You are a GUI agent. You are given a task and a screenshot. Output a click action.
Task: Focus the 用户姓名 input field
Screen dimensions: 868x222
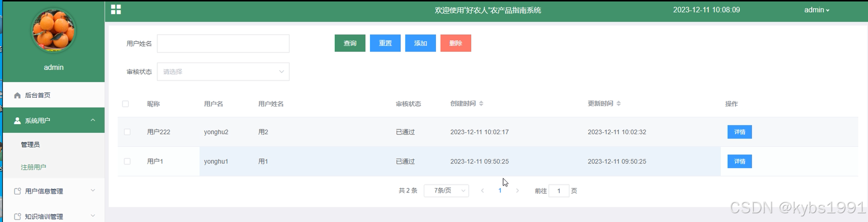223,44
